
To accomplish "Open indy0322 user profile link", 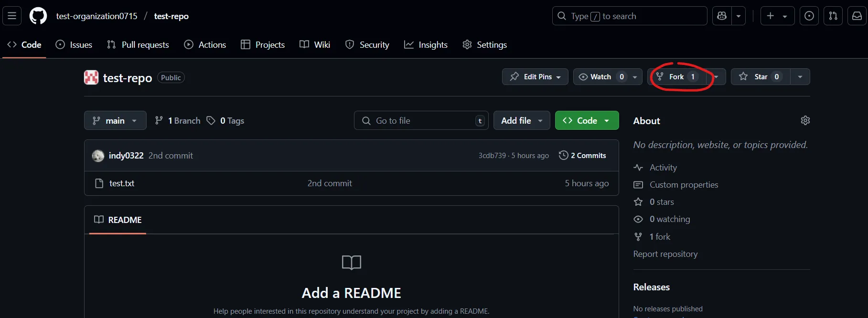I will click(126, 156).
